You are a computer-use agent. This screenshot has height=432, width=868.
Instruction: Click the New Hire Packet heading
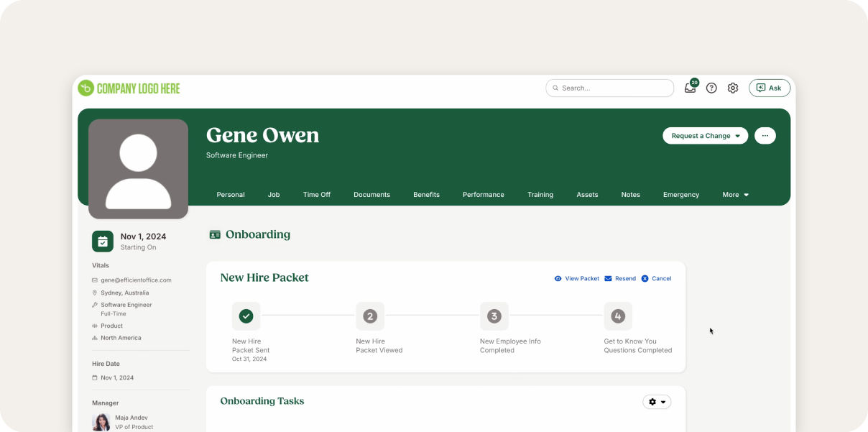point(264,277)
